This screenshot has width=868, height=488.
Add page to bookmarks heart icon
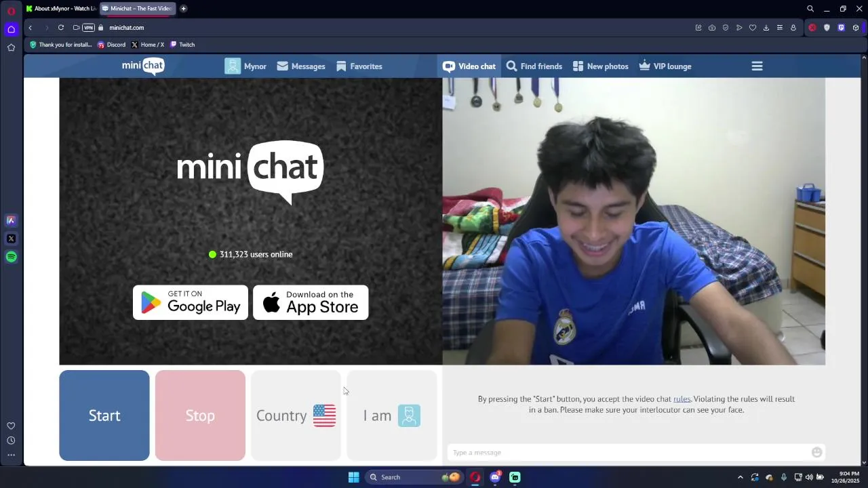coord(753,28)
